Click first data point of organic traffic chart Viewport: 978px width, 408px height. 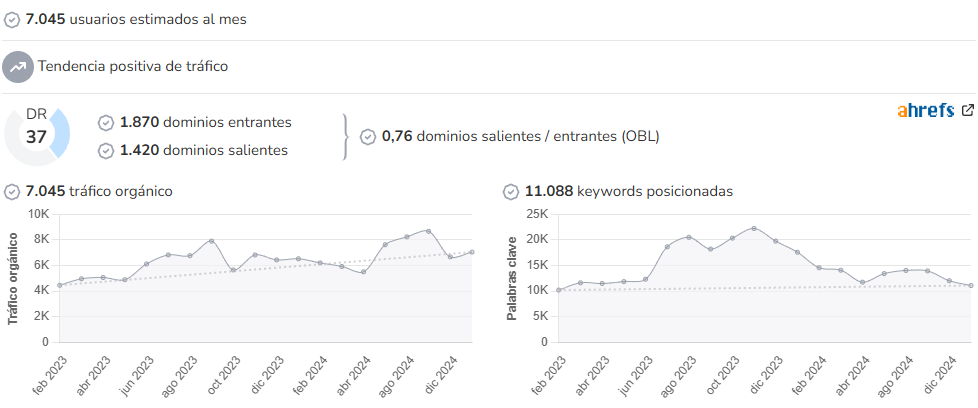coord(59,285)
